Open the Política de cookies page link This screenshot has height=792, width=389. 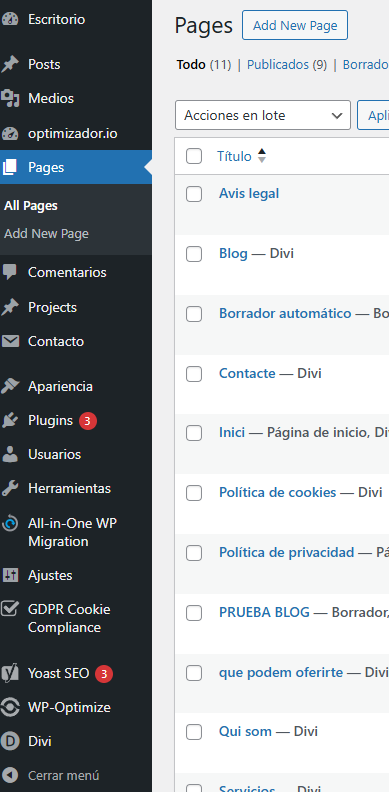[x=277, y=492]
